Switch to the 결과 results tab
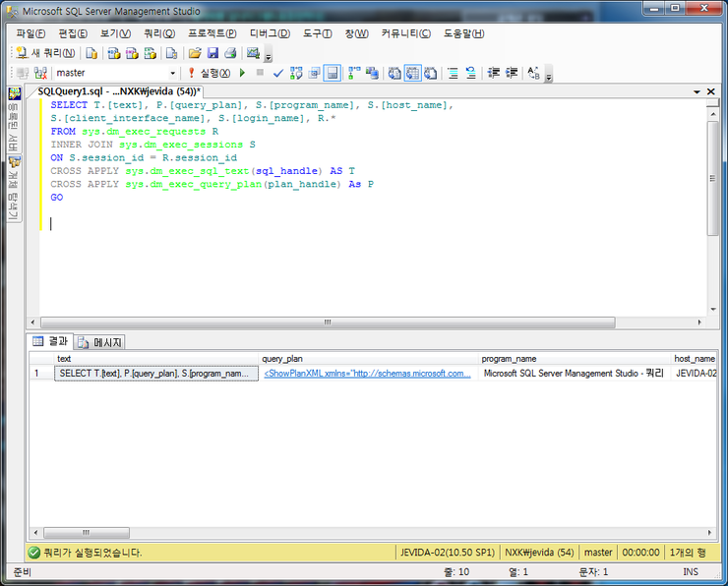Screen dimensions: 728x586 pos(50,341)
